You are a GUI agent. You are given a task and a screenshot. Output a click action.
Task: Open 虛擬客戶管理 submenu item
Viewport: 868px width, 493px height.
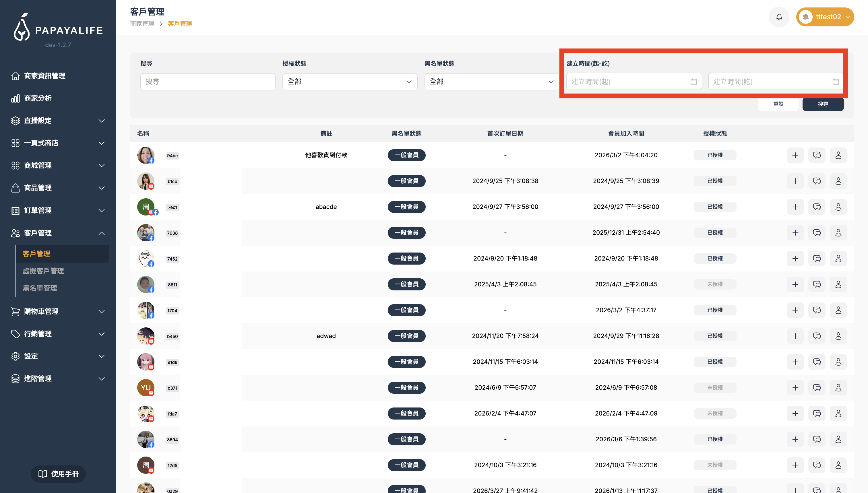pyautogui.click(x=43, y=271)
